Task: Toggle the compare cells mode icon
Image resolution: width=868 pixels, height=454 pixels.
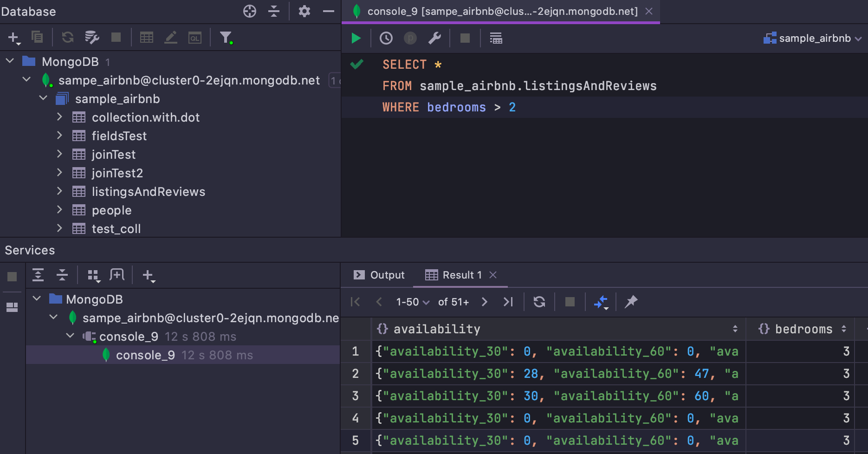Action: coord(600,302)
